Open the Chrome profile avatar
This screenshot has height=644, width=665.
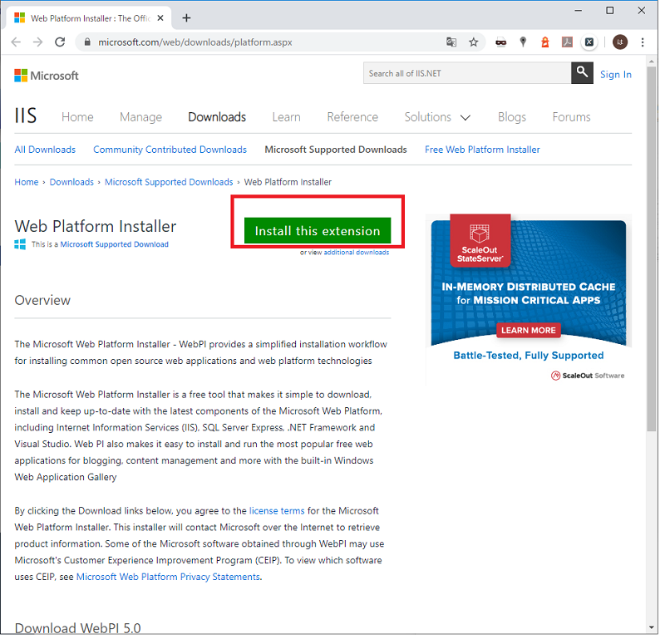[x=619, y=42]
